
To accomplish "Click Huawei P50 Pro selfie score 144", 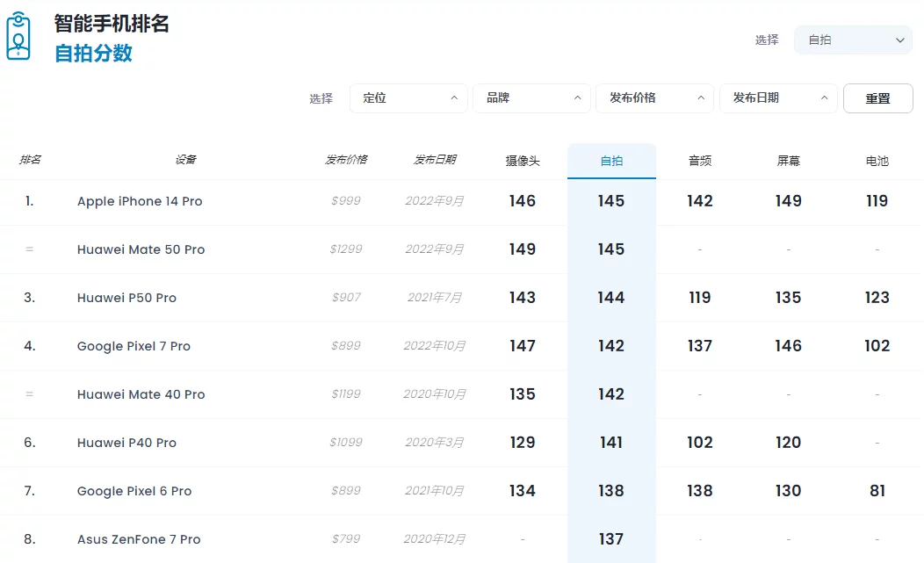I will tap(611, 298).
